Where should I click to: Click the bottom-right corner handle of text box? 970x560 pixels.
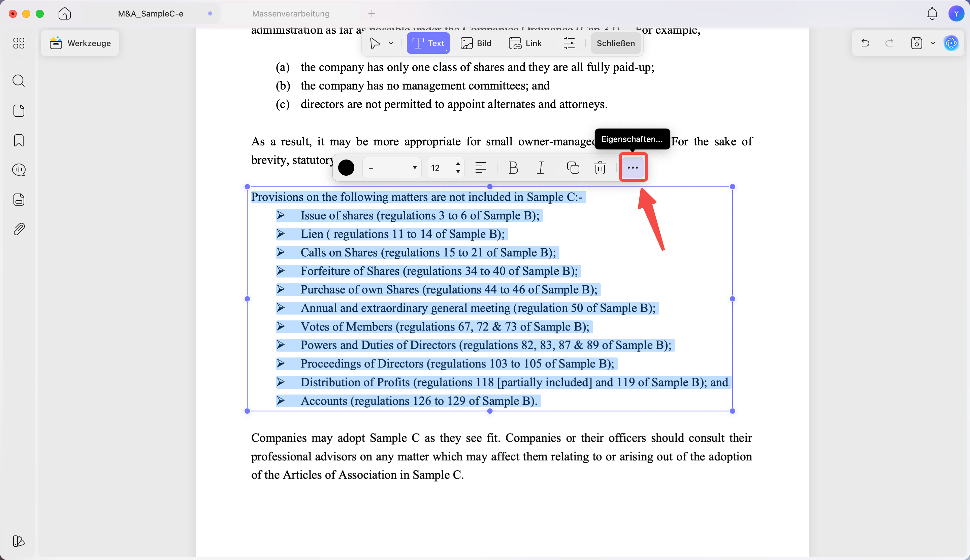732,411
